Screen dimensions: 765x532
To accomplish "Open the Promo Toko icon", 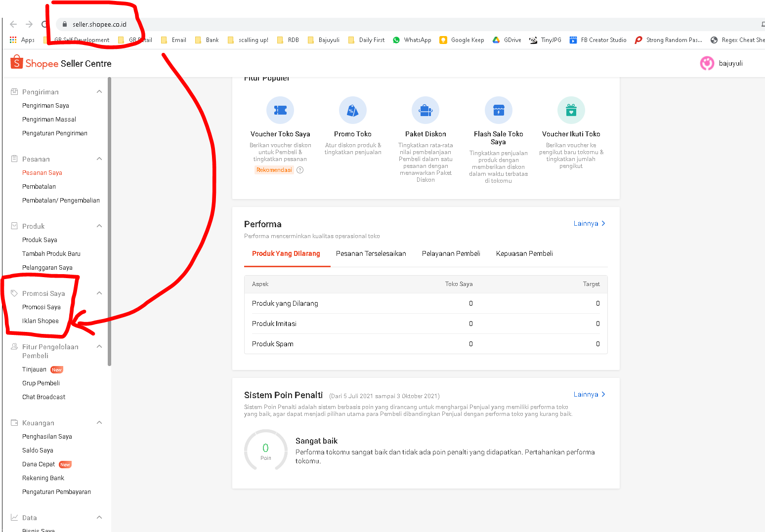I will 353,110.
